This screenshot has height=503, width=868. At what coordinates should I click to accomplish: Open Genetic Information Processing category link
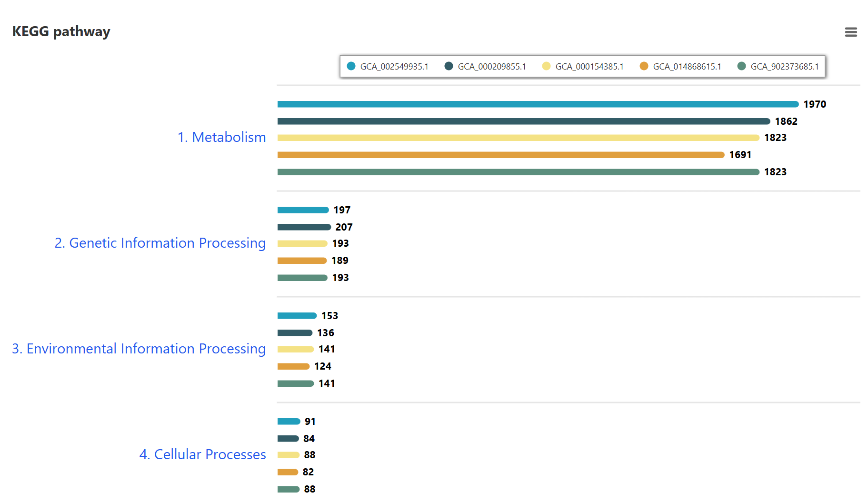point(160,243)
